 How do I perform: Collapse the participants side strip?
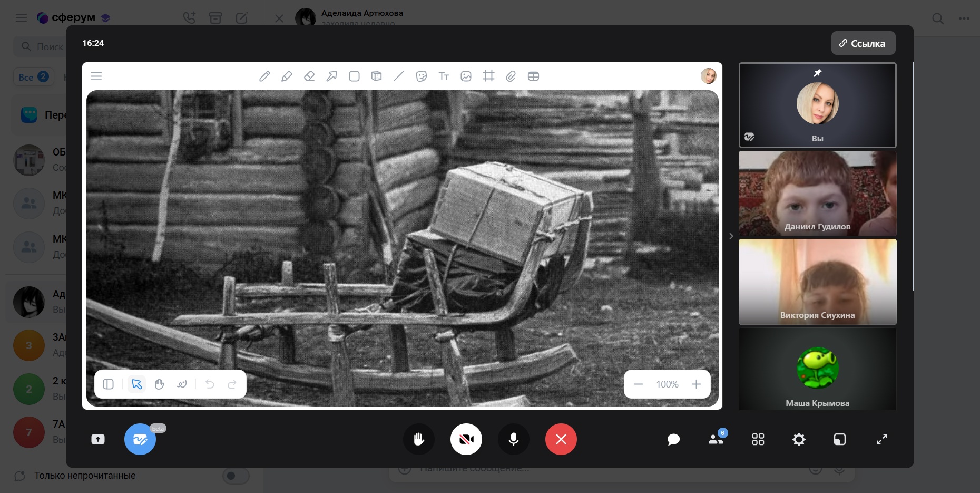pos(731,236)
